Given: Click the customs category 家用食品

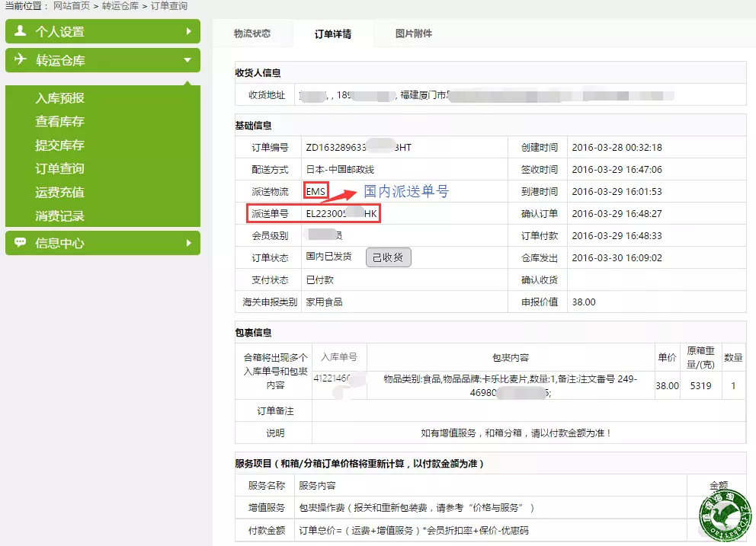Looking at the screenshot, I should pos(324,302).
